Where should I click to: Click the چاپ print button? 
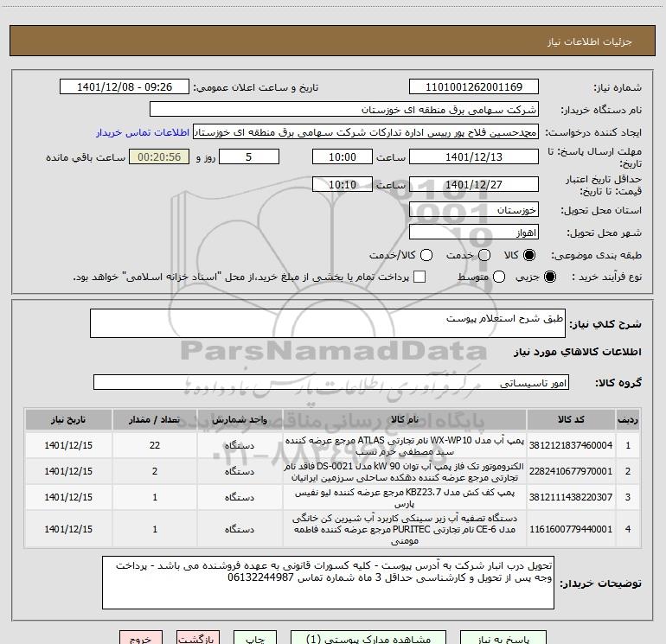click(255, 638)
